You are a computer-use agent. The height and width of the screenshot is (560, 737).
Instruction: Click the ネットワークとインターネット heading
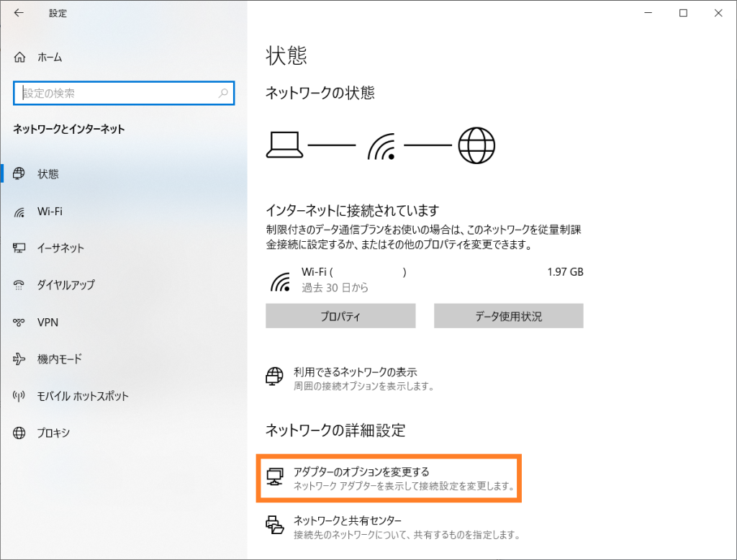tap(69, 129)
